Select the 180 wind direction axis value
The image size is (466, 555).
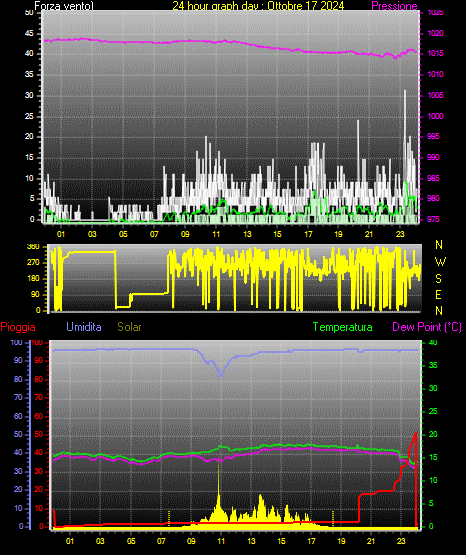[33, 279]
